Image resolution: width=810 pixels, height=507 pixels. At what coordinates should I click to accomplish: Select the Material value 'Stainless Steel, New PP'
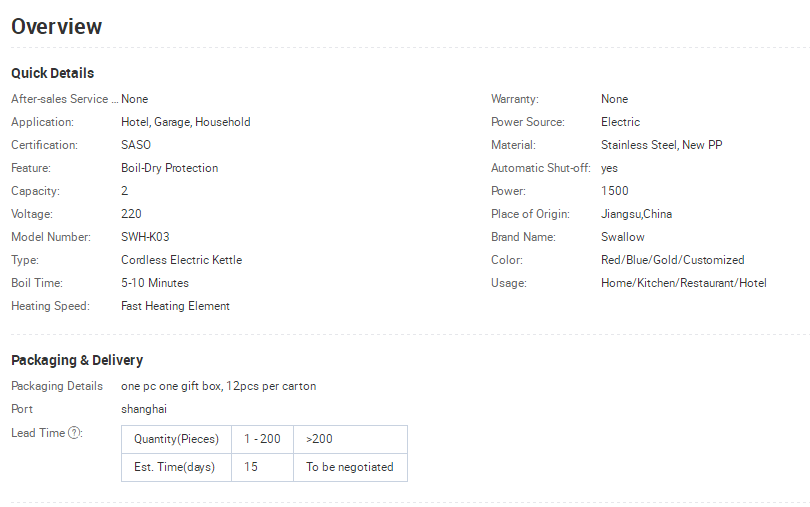pyautogui.click(x=661, y=145)
